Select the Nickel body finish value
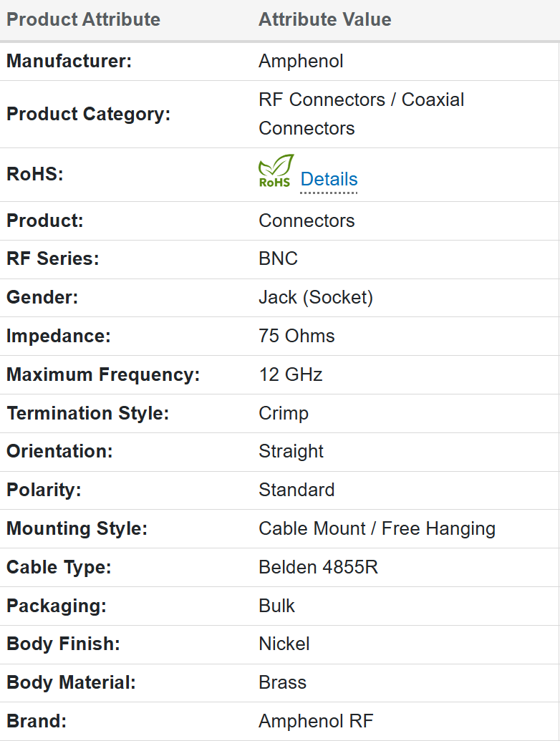Viewport: 560px width, 741px height. [x=284, y=644]
